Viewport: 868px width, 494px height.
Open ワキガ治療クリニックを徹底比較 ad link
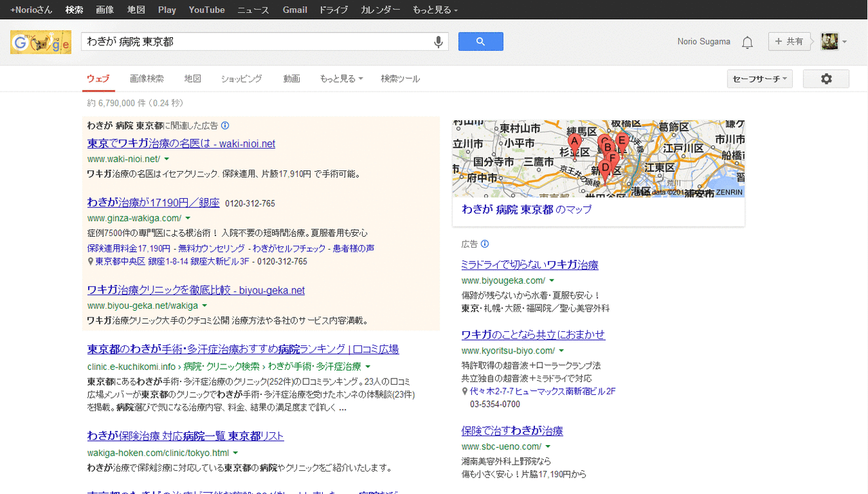(x=196, y=290)
